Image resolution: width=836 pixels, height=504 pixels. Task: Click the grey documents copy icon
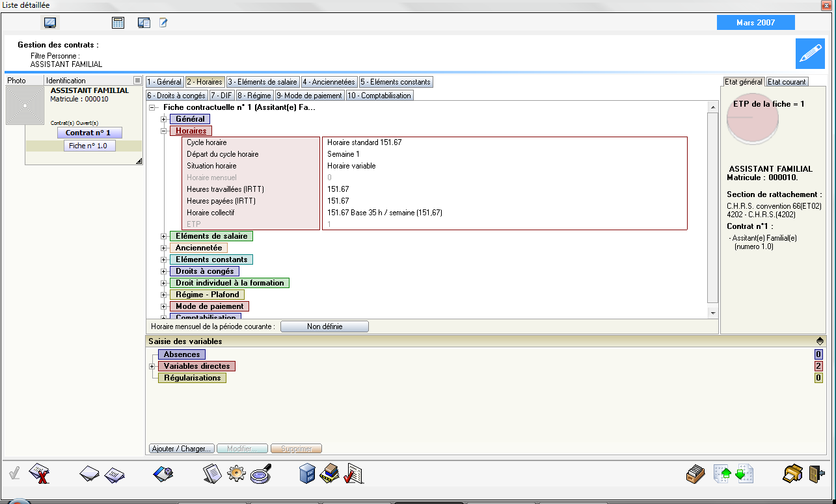tap(213, 473)
